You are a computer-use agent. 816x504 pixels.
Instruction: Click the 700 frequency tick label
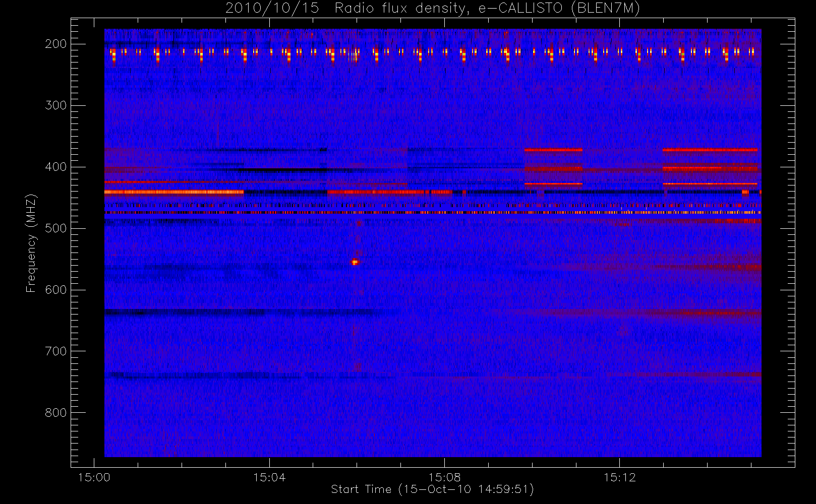coord(55,351)
